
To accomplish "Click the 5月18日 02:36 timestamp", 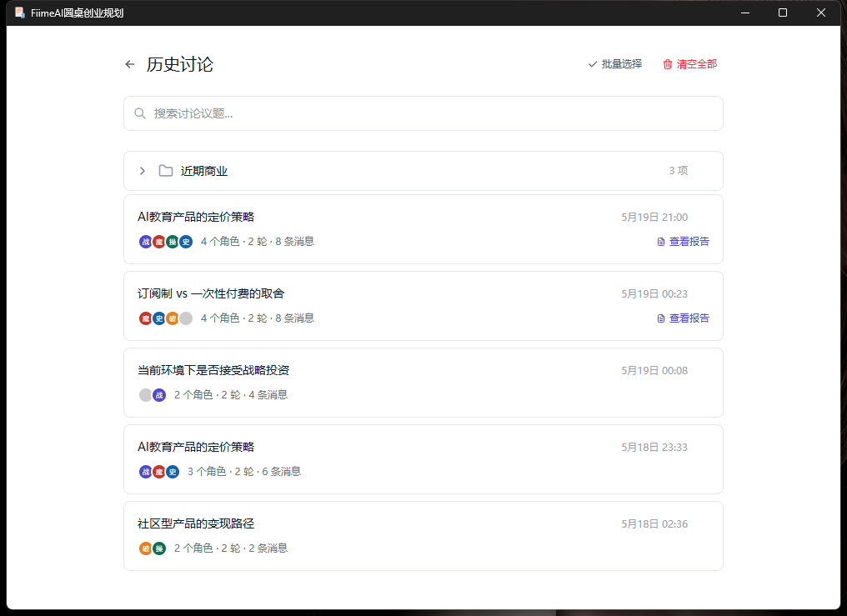I will pyautogui.click(x=654, y=524).
